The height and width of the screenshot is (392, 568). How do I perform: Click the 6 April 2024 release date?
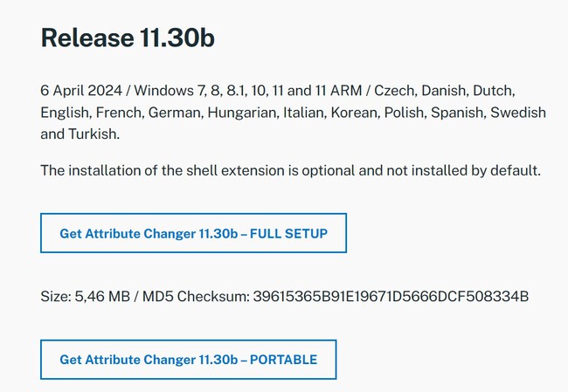tap(81, 91)
